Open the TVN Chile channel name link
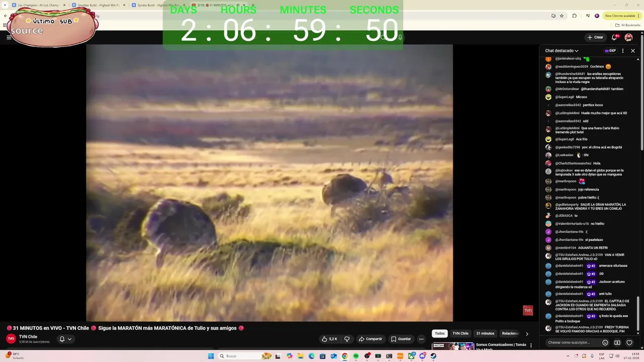Image resolution: width=644 pixels, height=362 pixels. pyautogui.click(x=28, y=337)
